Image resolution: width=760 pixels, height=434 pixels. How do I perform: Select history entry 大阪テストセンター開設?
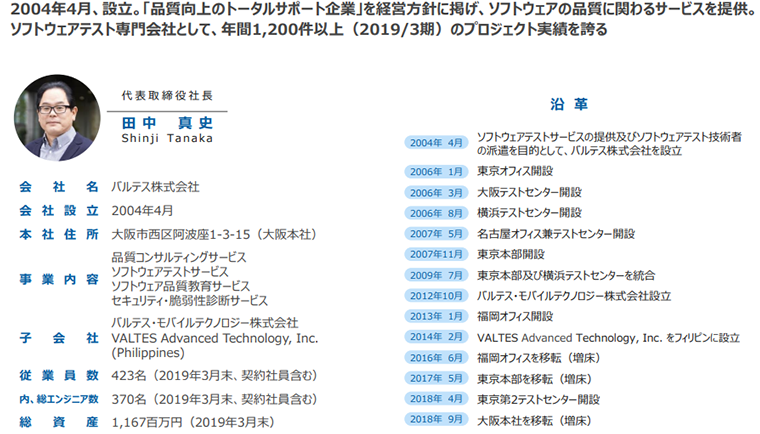529,193
